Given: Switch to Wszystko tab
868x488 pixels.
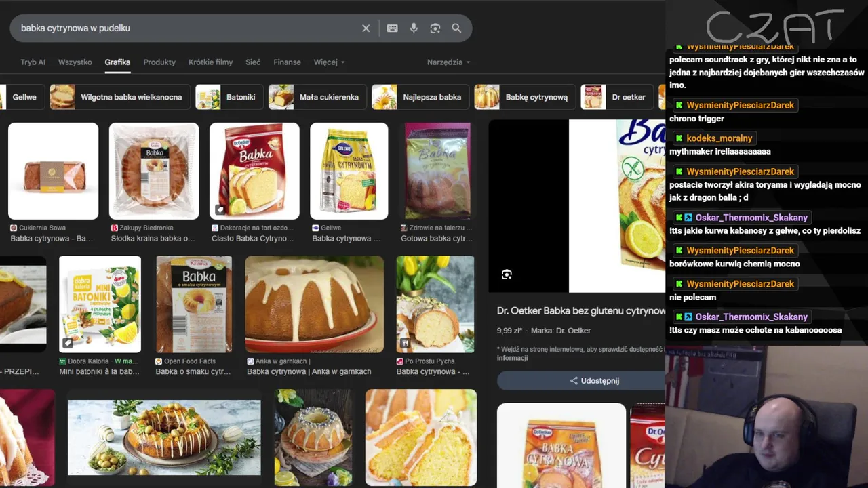Looking at the screenshot, I should (x=75, y=62).
